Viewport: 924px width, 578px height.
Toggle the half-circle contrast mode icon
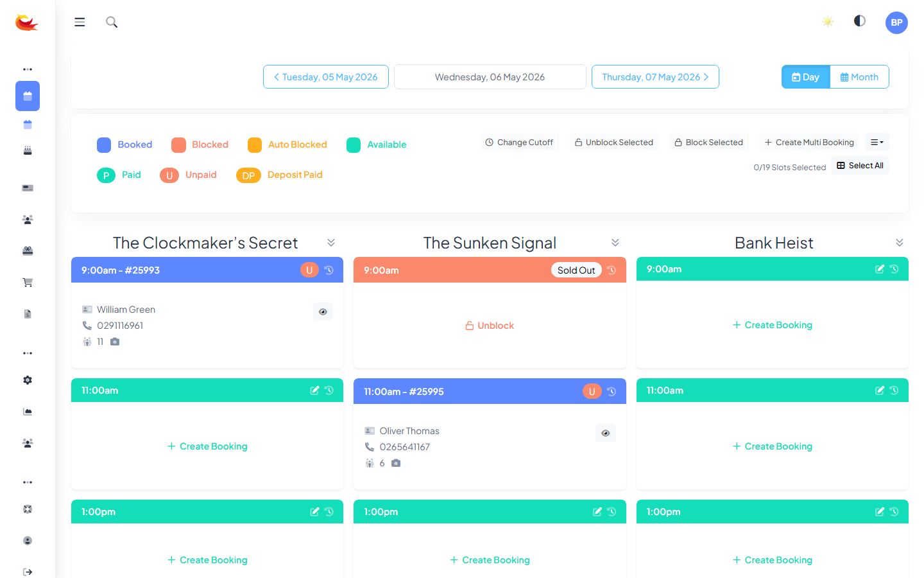(860, 21)
